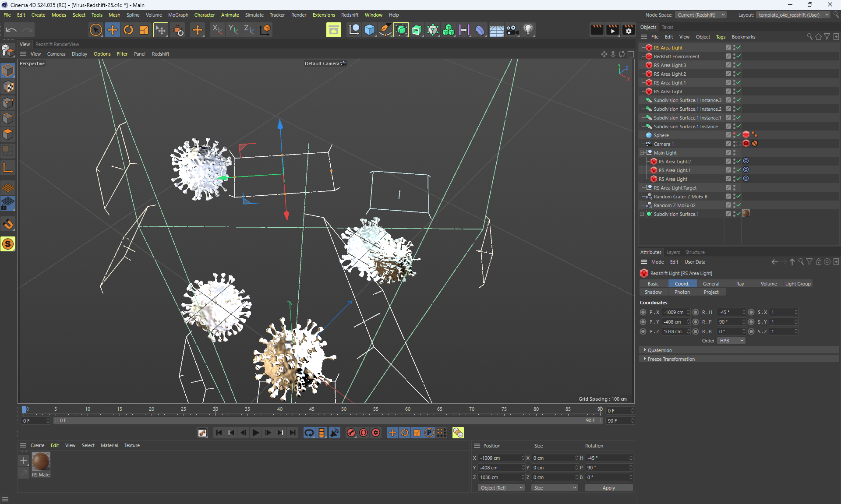Viewport: 841px width, 504px height.
Task: Toggle the enable checkmark for Redshift Environment
Action: pyautogui.click(x=739, y=56)
